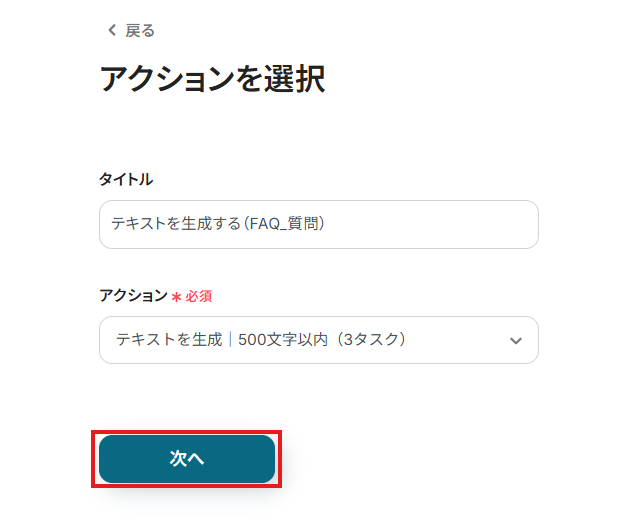The image size is (617, 525).
Task: Click the blank end of title input
Action: tap(450, 225)
